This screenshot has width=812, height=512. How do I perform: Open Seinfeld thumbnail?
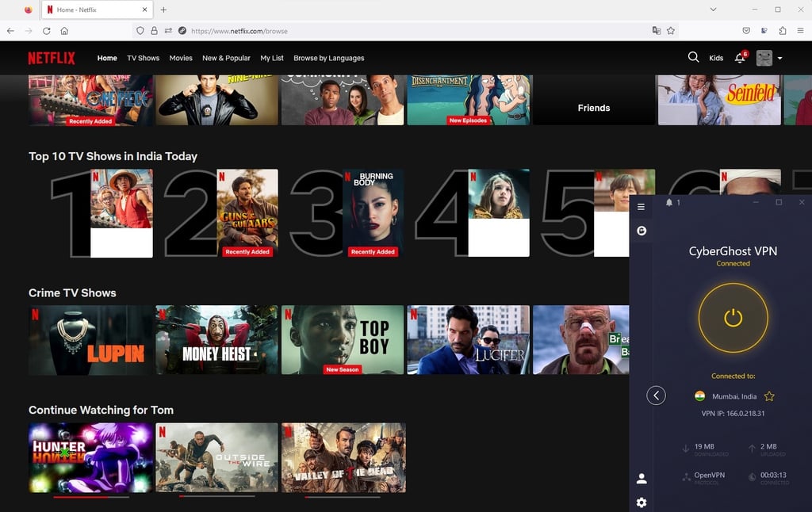coord(719,100)
